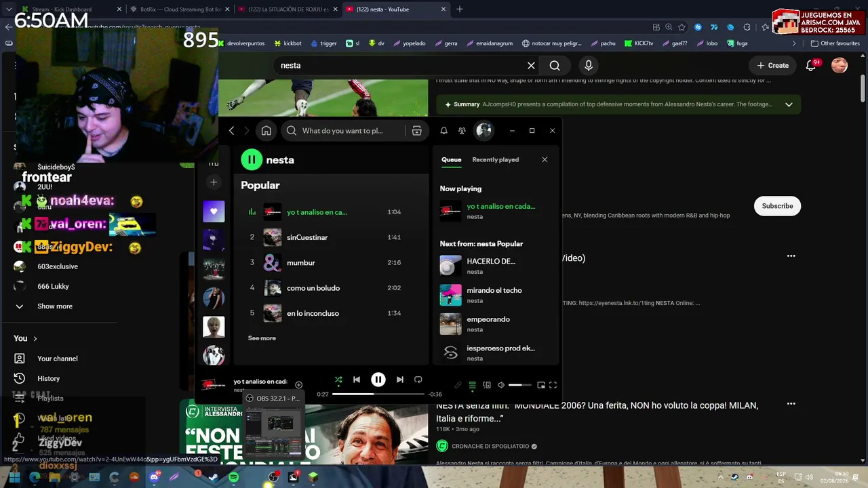
Task: Focus the Spotify search field
Action: pyautogui.click(x=343, y=131)
